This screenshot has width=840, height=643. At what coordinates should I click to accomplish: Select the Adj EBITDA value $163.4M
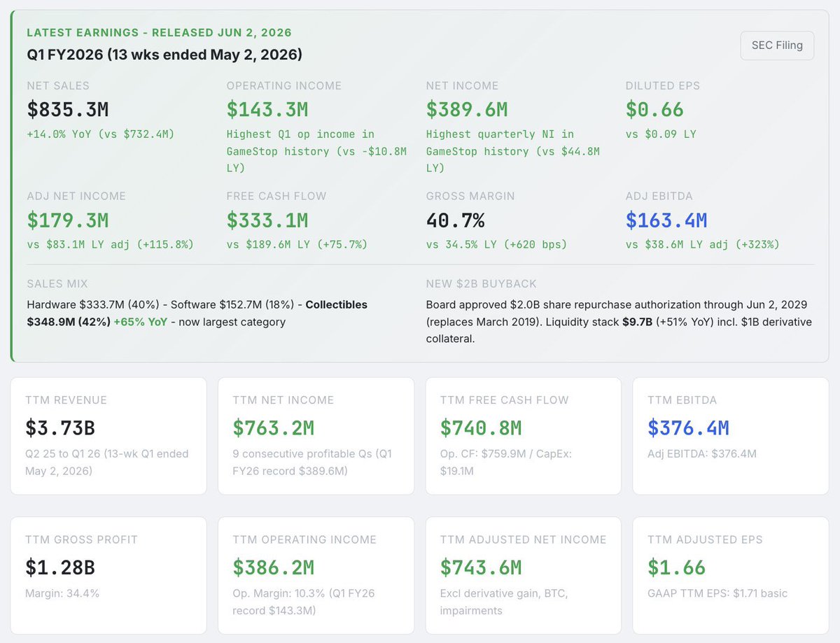pos(666,220)
